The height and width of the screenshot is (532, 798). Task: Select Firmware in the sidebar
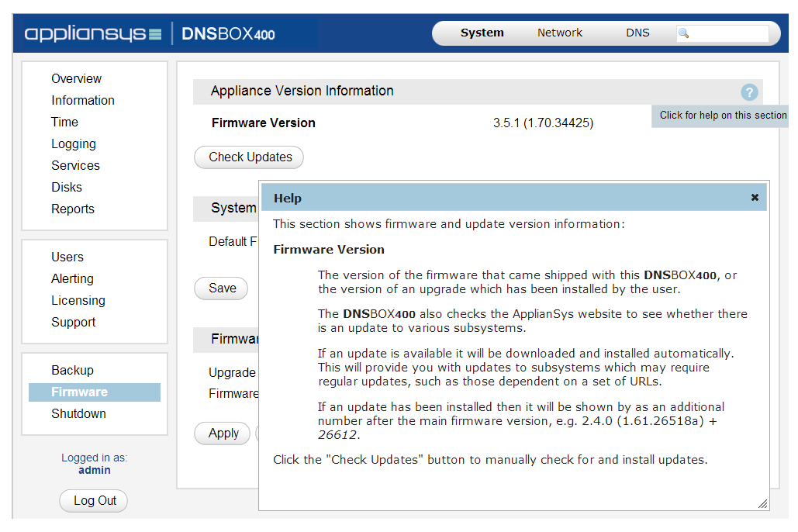[95, 392]
